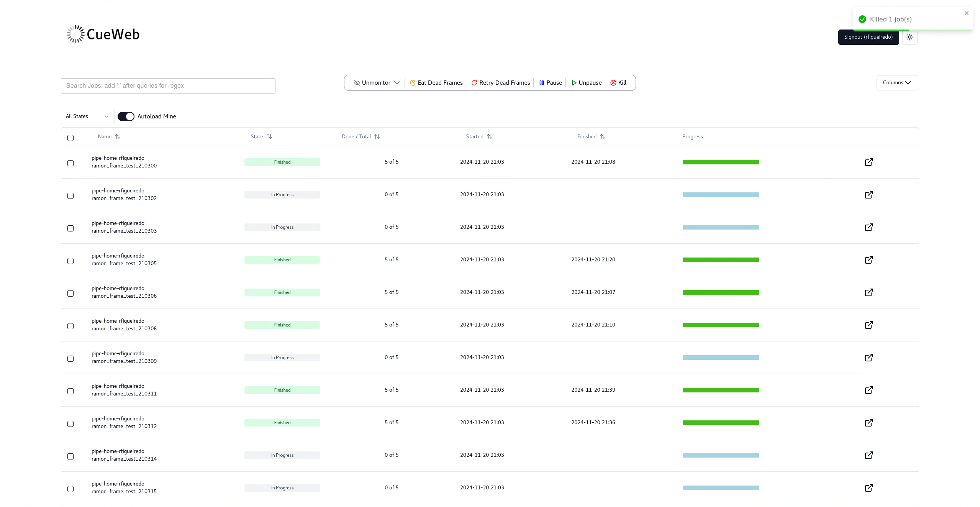Expand the Unmonitor dropdown
This screenshot has height=507, width=980.
click(377, 83)
